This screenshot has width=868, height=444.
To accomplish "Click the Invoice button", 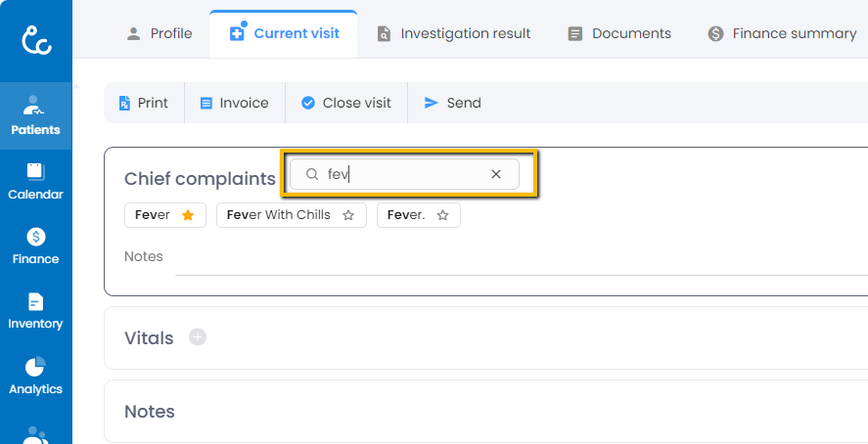I will (x=234, y=103).
